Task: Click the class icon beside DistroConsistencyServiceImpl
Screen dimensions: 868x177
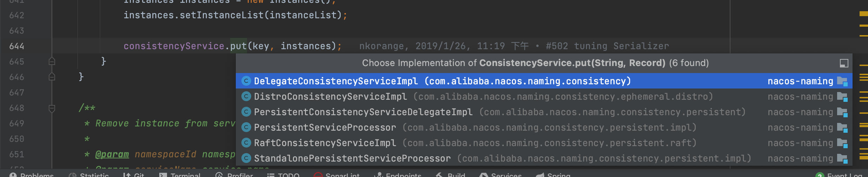Action: point(246,97)
